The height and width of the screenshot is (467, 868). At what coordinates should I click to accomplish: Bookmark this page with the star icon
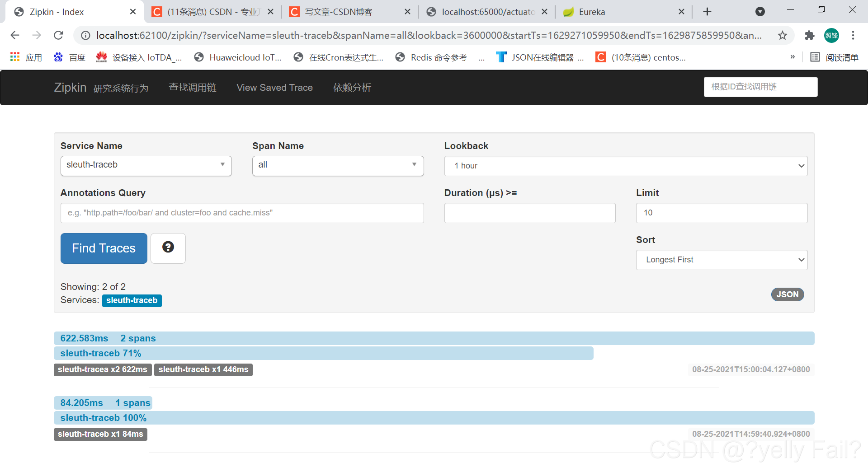pyautogui.click(x=783, y=35)
